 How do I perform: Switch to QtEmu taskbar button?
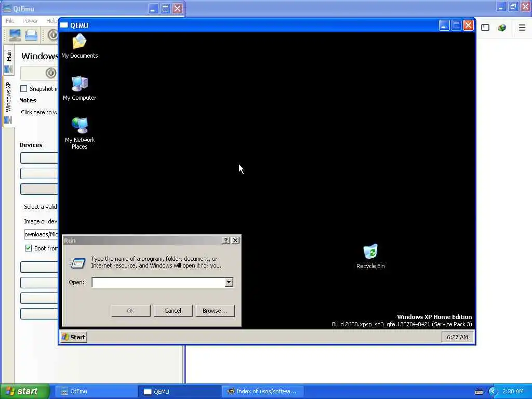[96, 392]
